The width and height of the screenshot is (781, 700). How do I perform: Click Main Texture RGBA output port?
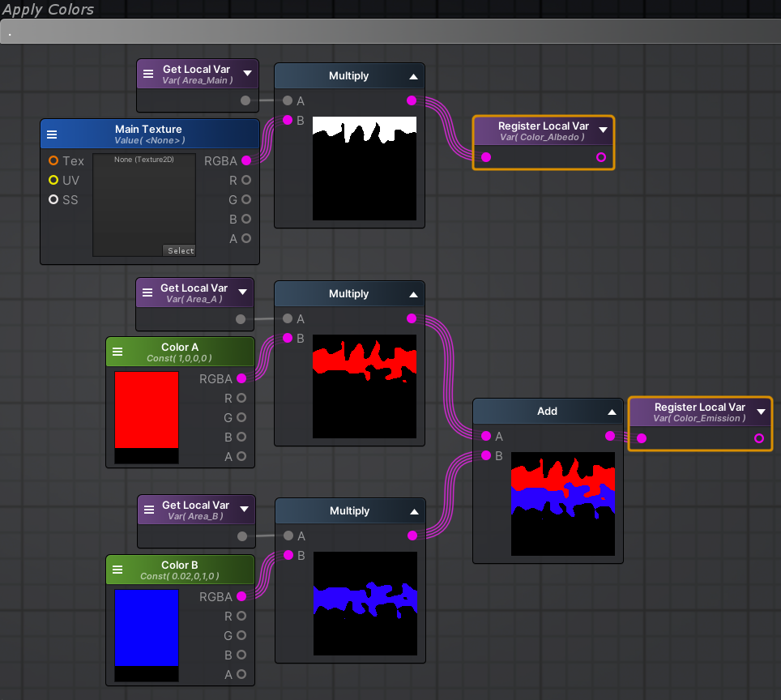pyautogui.click(x=246, y=160)
